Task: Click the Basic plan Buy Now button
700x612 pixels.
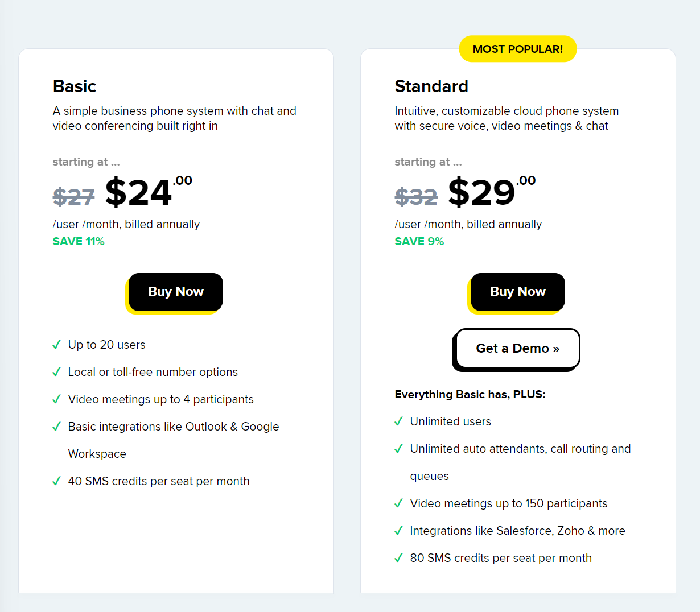Action: 175,292
